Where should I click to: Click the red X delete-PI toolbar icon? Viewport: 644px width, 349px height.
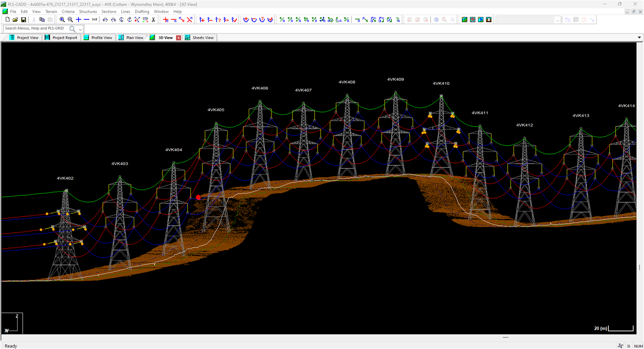(190, 20)
